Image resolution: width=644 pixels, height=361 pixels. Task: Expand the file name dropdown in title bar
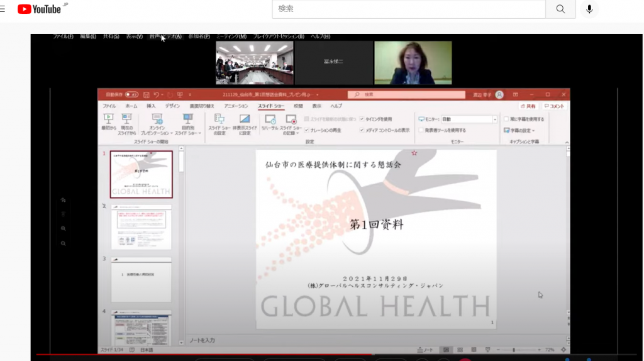(317, 95)
